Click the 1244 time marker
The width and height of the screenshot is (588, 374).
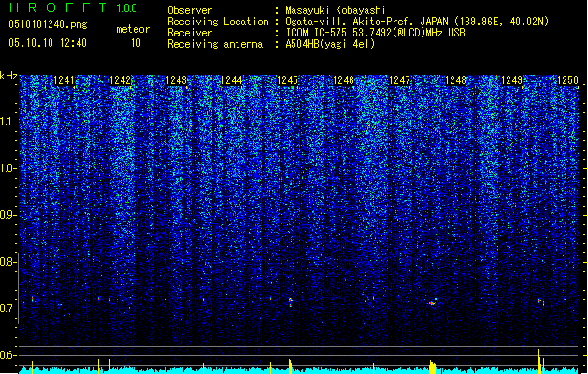click(232, 80)
